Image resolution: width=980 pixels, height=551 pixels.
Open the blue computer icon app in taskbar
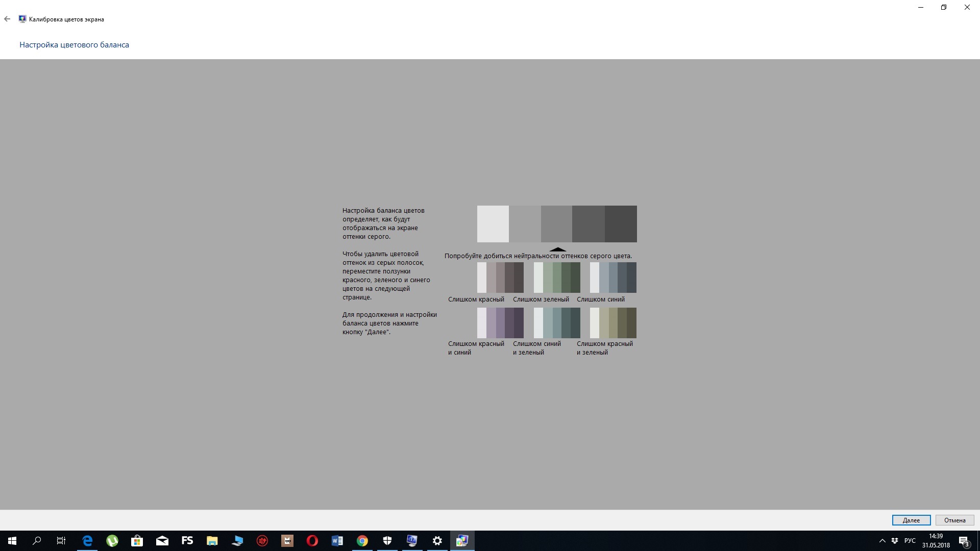pyautogui.click(x=237, y=541)
